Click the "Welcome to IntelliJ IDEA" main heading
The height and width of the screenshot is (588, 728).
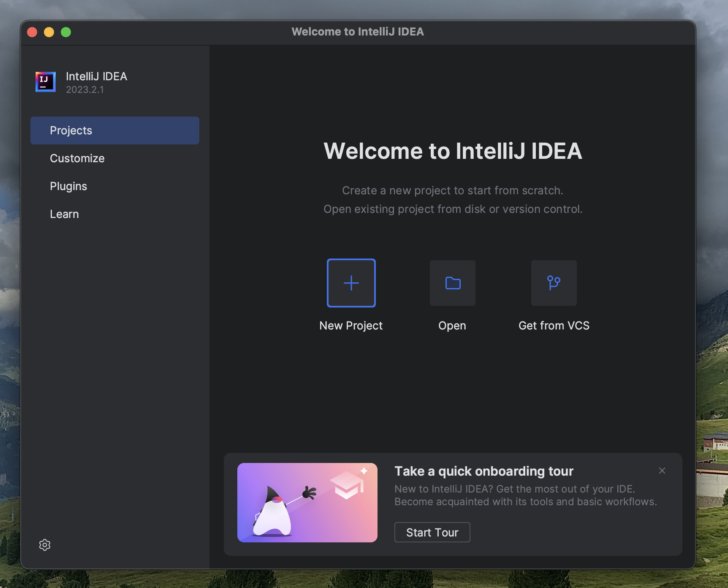[453, 151]
